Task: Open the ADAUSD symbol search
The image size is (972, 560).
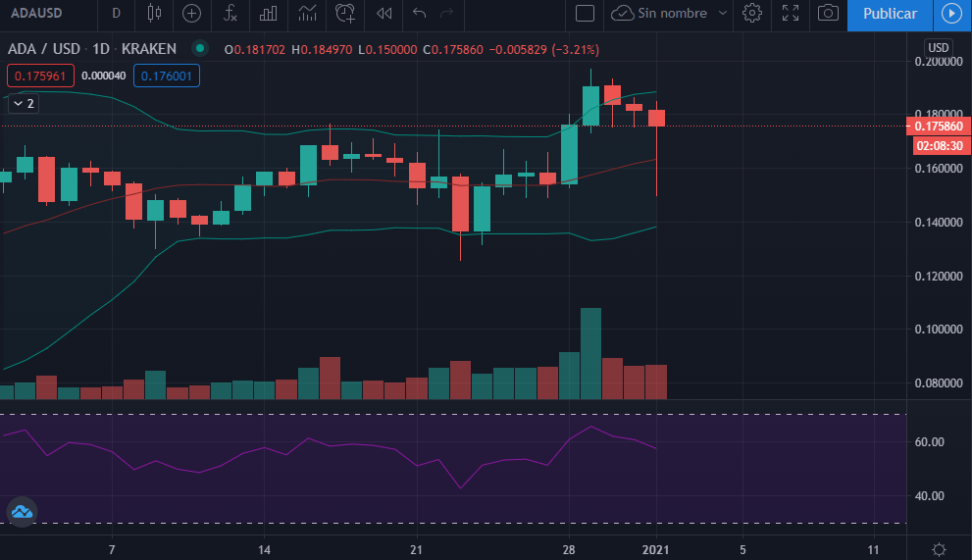Action: (36, 13)
